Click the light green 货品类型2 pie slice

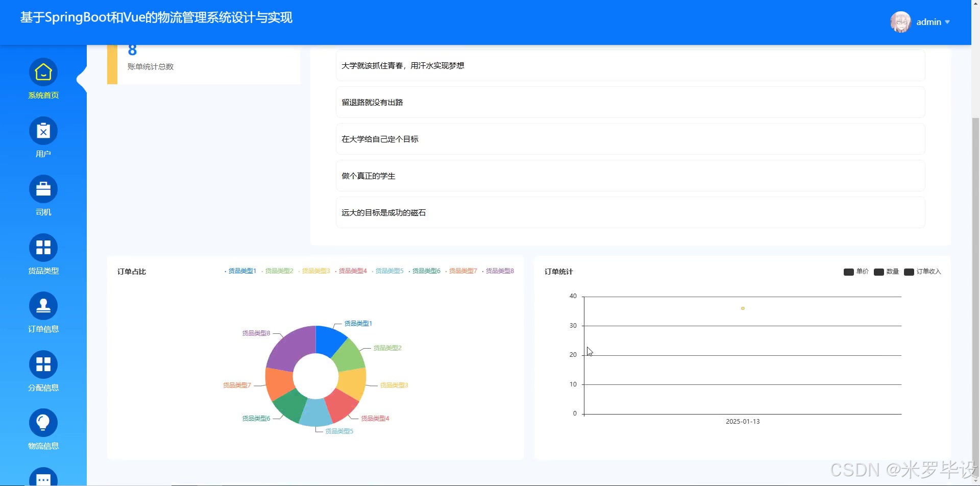pyautogui.click(x=349, y=355)
